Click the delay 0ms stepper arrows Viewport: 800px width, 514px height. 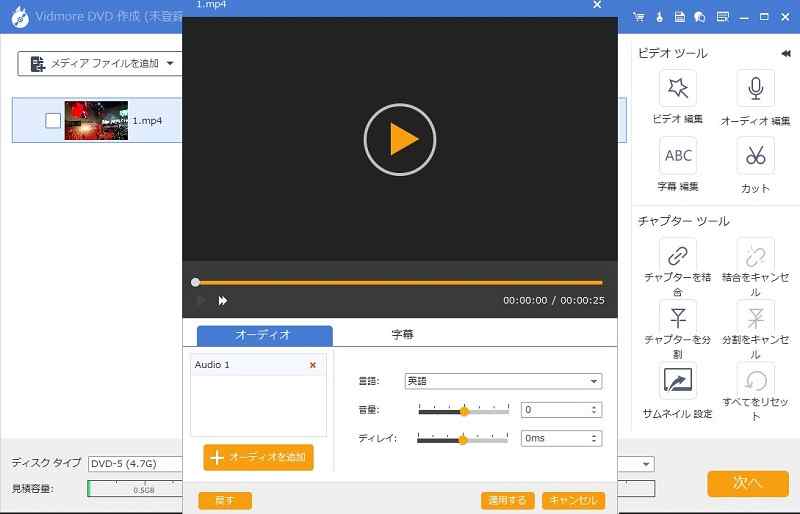[593, 438]
